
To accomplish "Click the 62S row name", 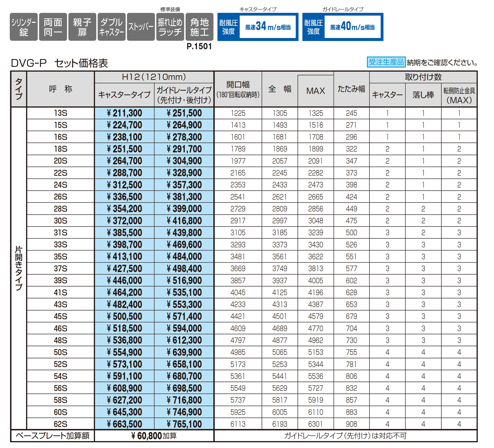I will 61,424.
